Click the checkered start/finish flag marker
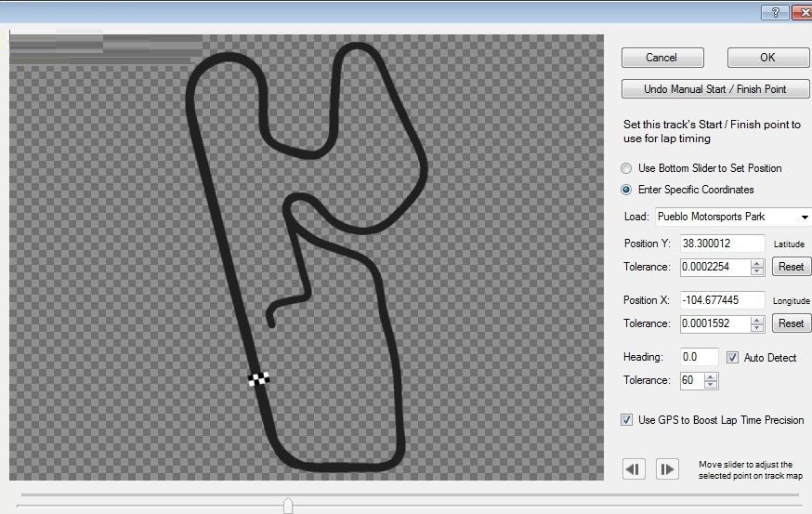 click(x=259, y=378)
